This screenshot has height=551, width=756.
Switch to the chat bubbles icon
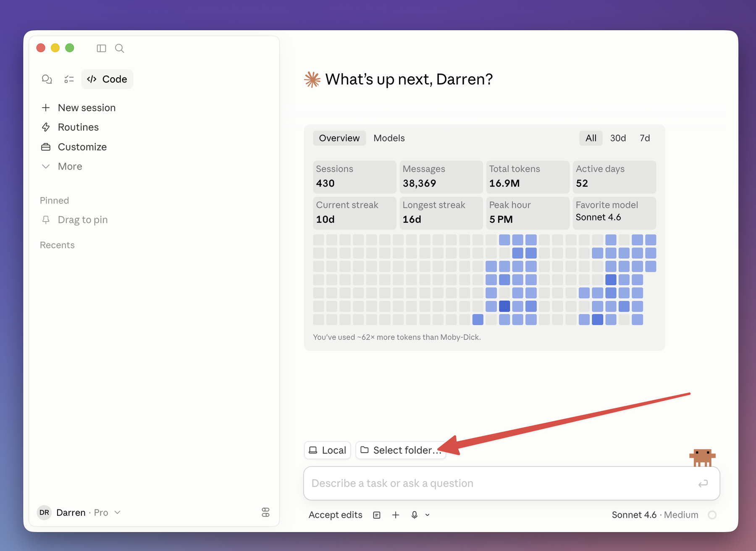47,79
